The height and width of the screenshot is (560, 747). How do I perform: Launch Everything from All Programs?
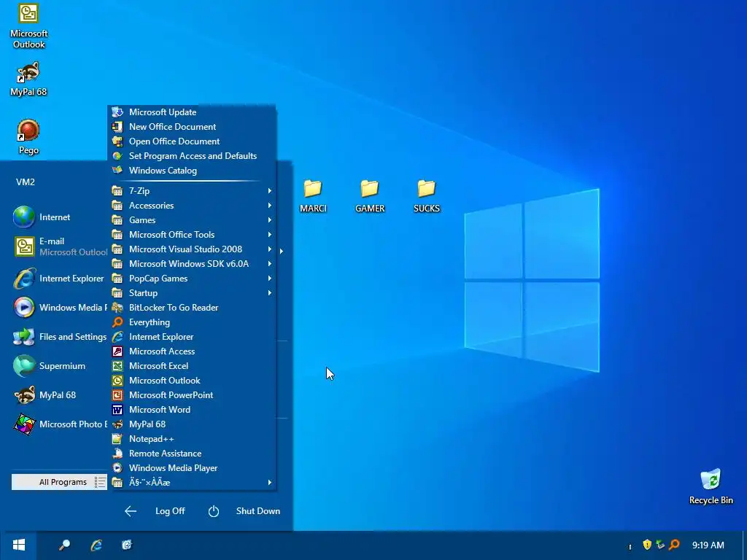coord(193,322)
